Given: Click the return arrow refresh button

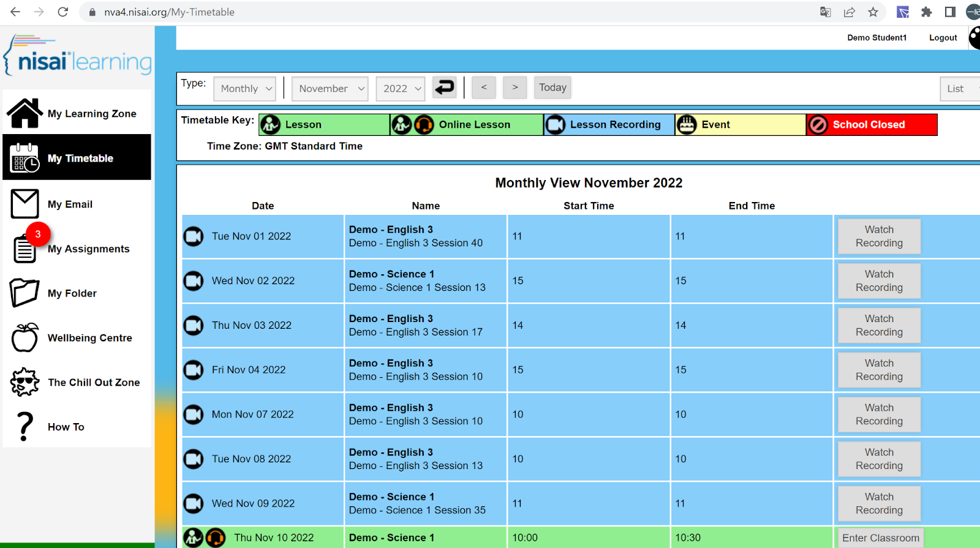Looking at the screenshot, I should tap(444, 88).
